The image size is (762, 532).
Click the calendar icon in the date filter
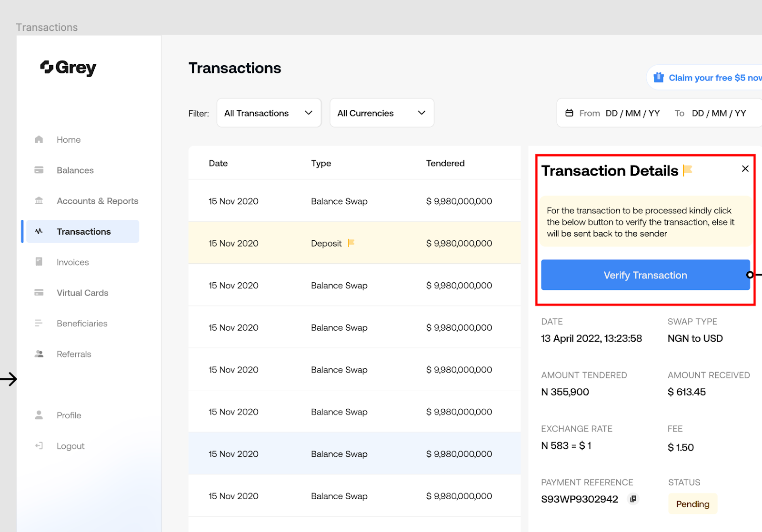point(570,113)
